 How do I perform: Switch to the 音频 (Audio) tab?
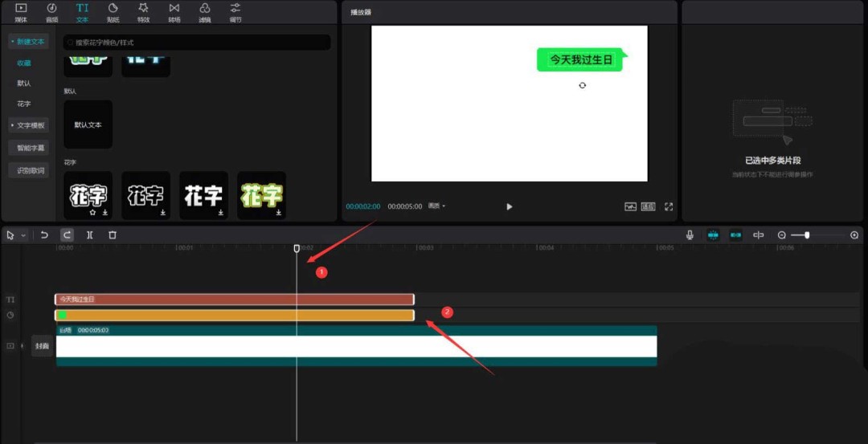tap(51, 11)
